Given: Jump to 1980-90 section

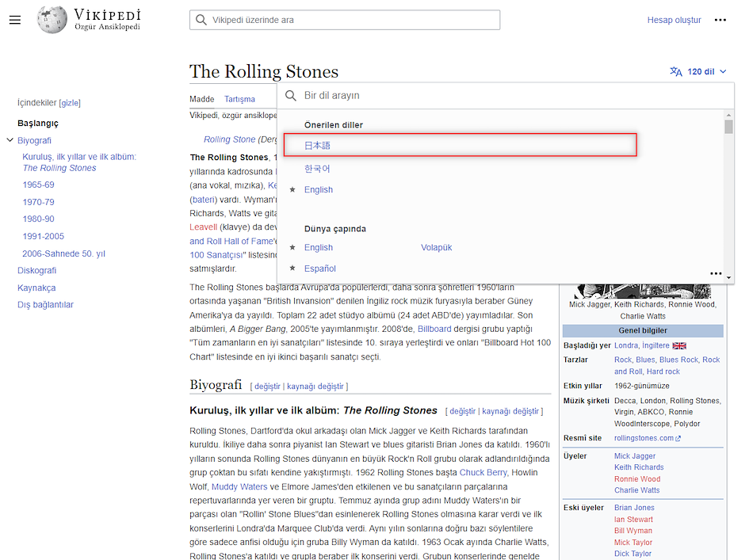Looking at the screenshot, I should pyautogui.click(x=38, y=219).
